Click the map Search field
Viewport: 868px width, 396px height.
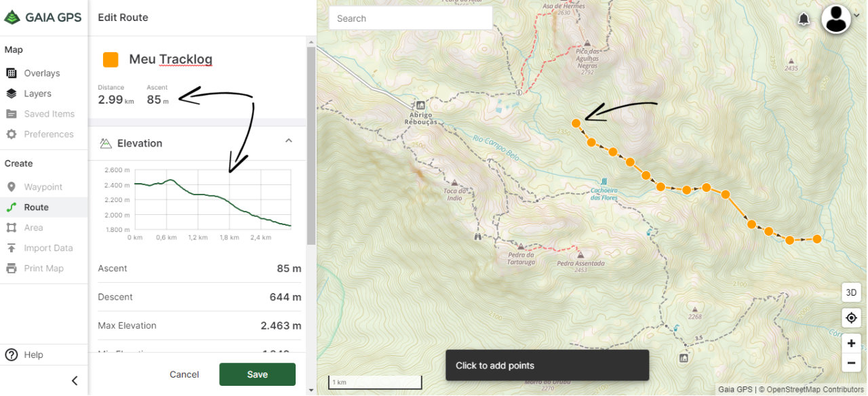click(410, 18)
